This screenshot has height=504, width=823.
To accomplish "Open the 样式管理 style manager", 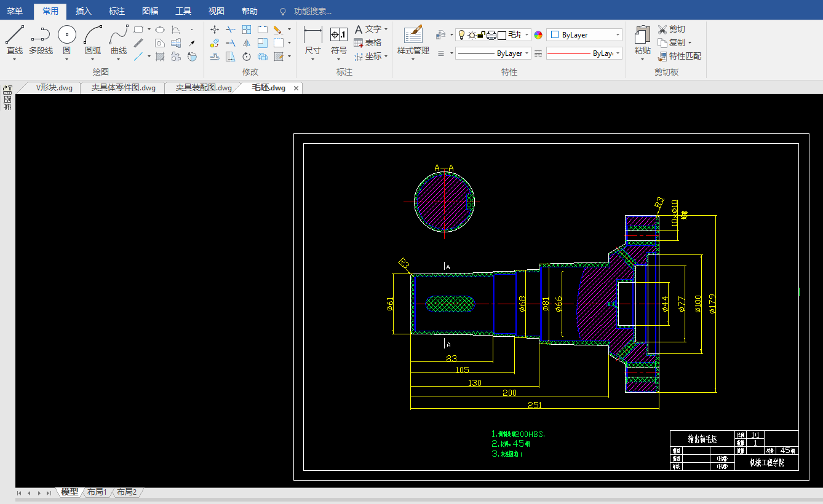I will click(x=413, y=41).
